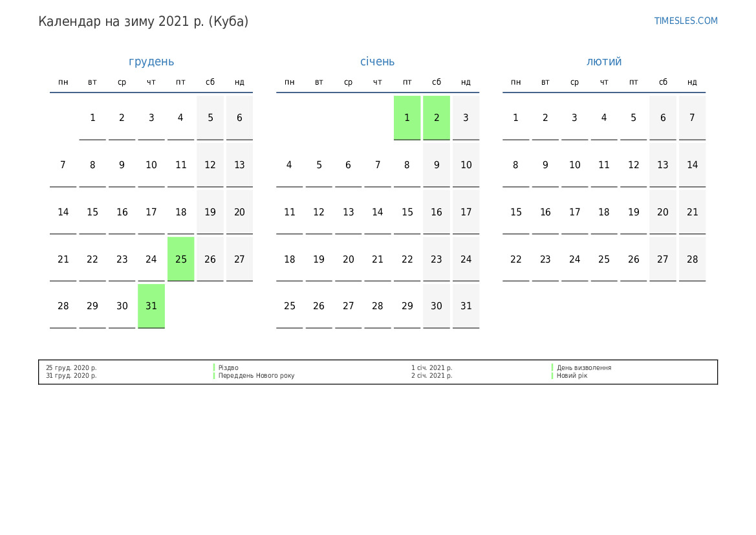Click January 13 in січень
The image size is (756, 535).
coord(348,212)
